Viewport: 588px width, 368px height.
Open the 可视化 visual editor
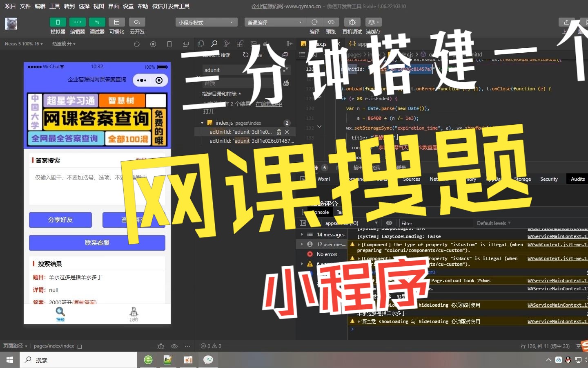(x=116, y=22)
